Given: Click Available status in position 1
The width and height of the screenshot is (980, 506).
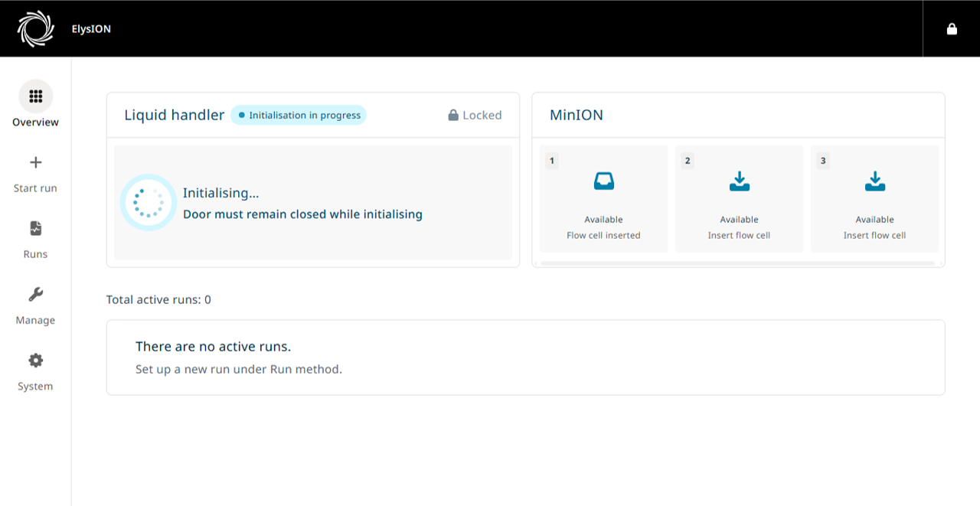Looking at the screenshot, I should tap(603, 219).
